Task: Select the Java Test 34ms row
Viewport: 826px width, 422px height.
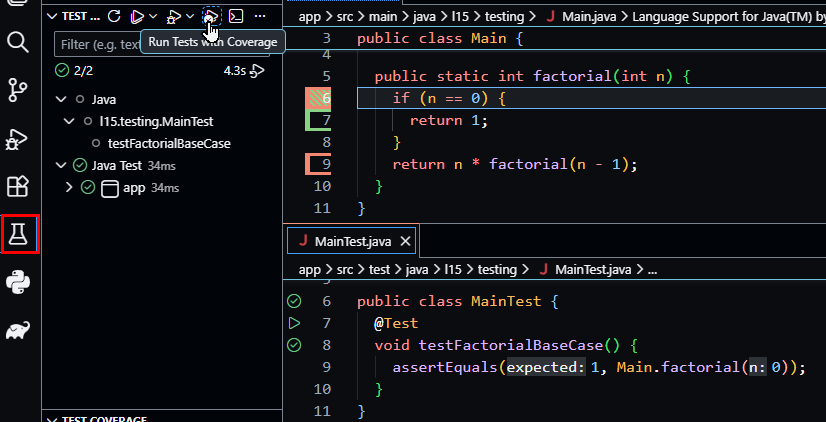Action: coord(162,165)
